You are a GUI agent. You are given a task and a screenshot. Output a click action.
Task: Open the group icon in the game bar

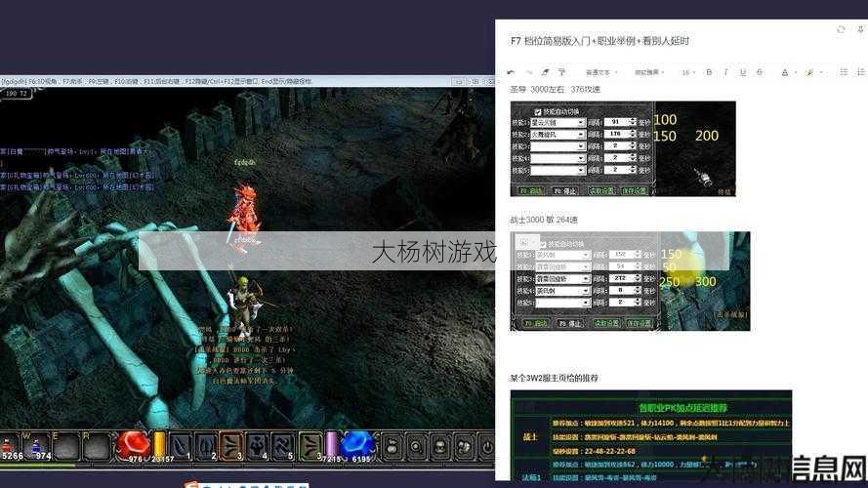464,447
